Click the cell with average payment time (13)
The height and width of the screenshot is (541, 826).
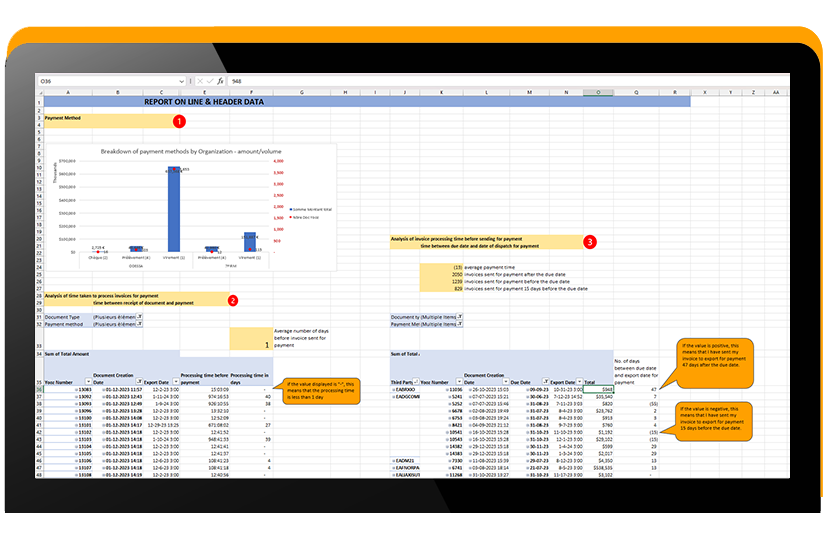point(441,267)
